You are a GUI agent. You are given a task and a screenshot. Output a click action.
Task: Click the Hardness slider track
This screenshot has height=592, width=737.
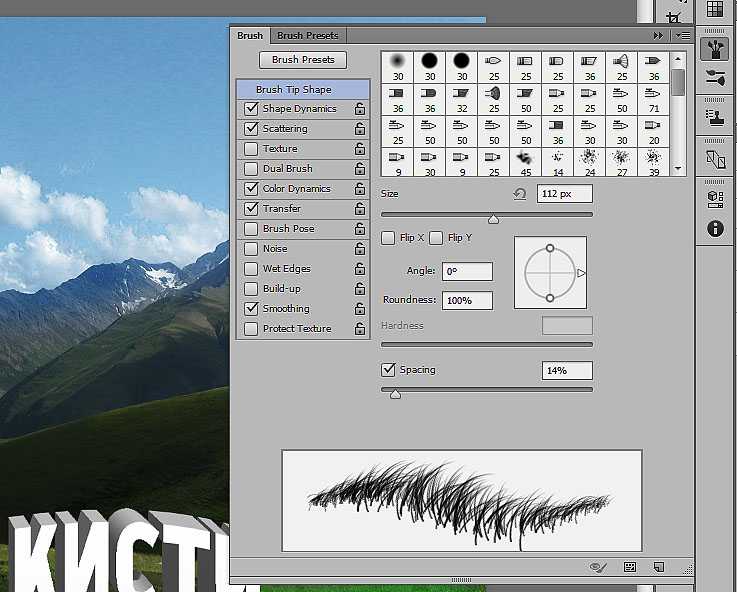point(486,344)
